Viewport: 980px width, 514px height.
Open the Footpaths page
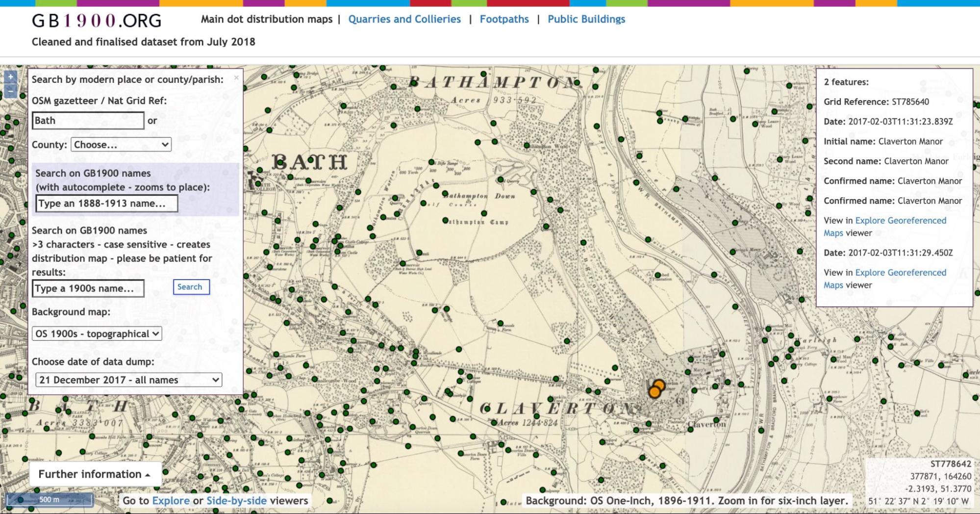tap(504, 19)
